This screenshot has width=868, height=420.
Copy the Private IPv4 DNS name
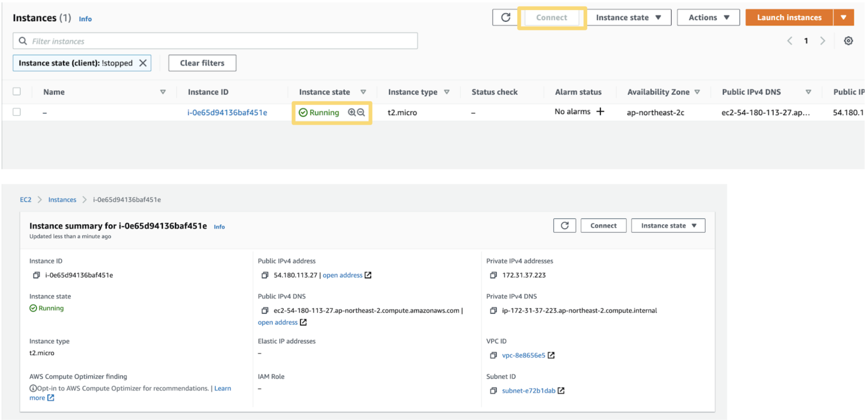tap(493, 311)
